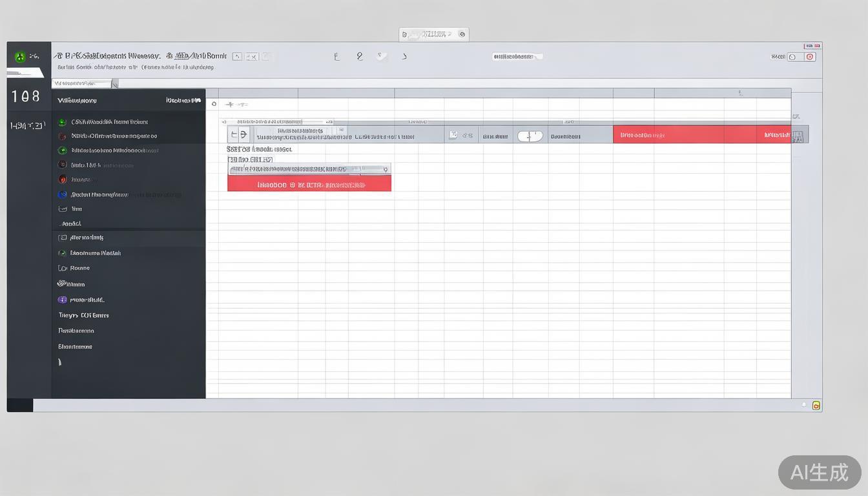This screenshot has width=868, height=496.
Task: Toggle the small circle at the grid's top-left
Action: pos(214,103)
